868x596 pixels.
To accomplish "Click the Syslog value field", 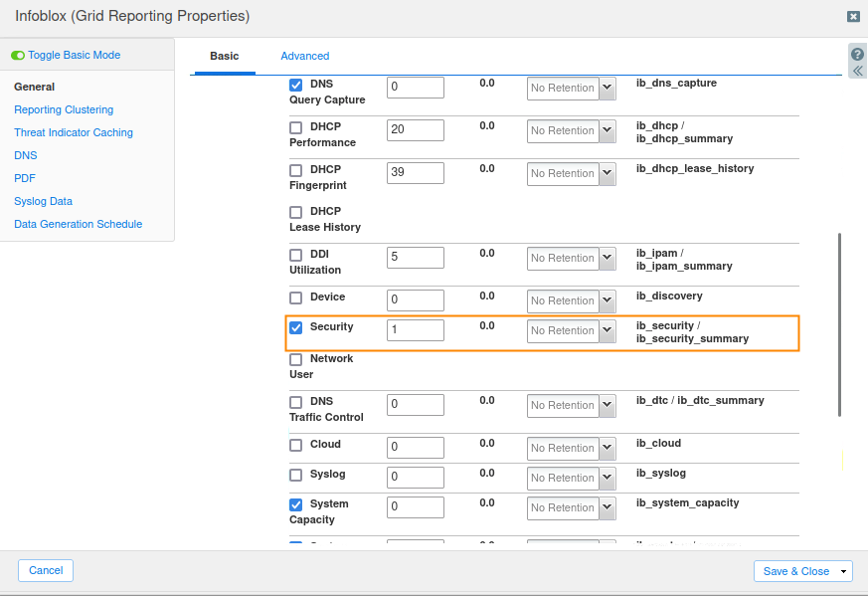I will click(416, 477).
